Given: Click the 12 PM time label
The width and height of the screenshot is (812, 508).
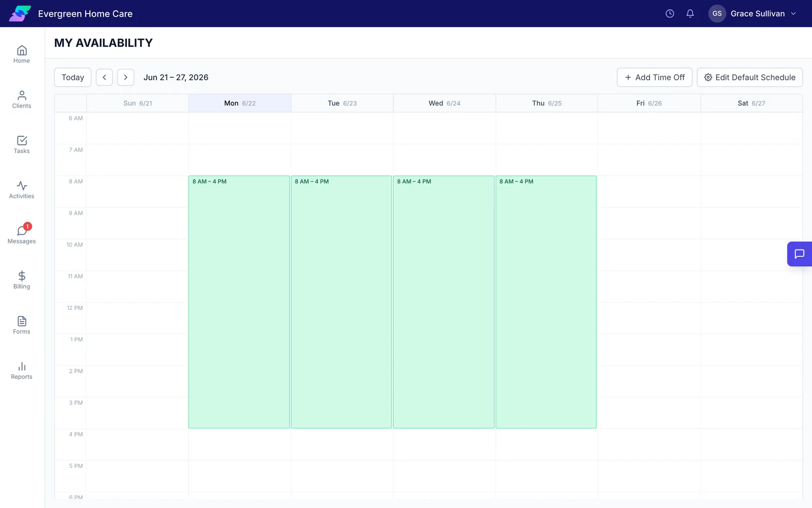Looking at the screenshot, I should tap(75, 308).
